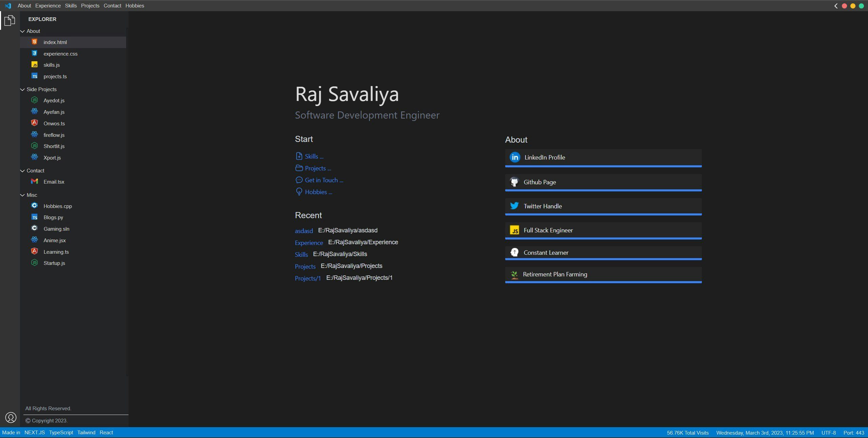This screenshot has width=868, height=438.
Task: Open the Explorer files icon in activity bar
Action: point(9,20)
